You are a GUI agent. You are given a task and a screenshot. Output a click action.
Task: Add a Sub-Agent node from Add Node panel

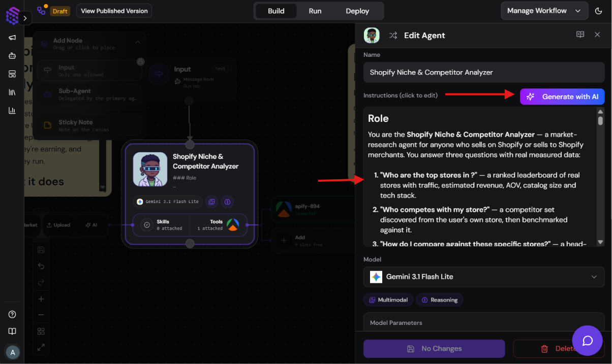point(89,94)
